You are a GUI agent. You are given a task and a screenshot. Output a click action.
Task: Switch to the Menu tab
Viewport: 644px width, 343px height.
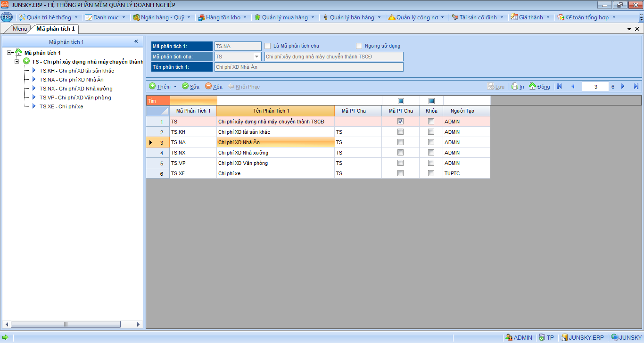tap(20, 29)
